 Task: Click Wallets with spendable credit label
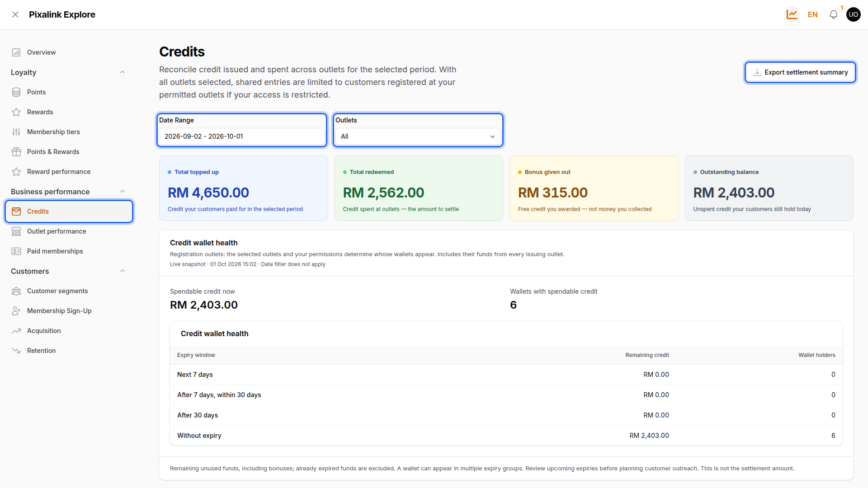click(x=554, y=291)
